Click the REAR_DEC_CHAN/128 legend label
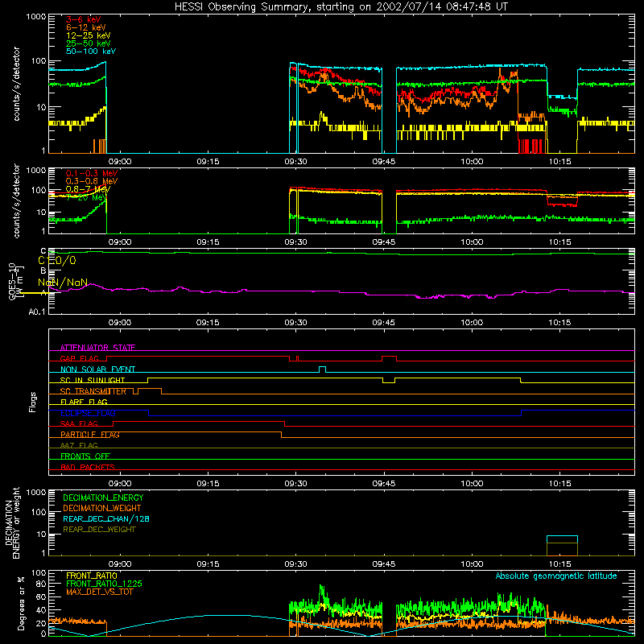The image size is (644, 644). point(106,518)
